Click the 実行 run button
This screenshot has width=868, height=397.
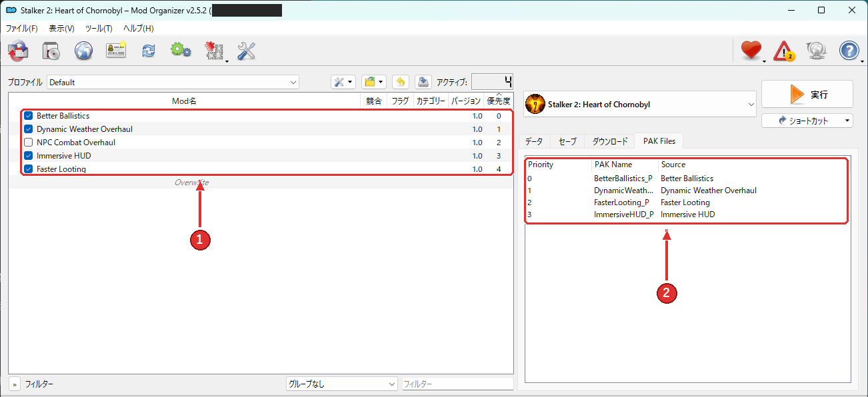tap(807, 95)
